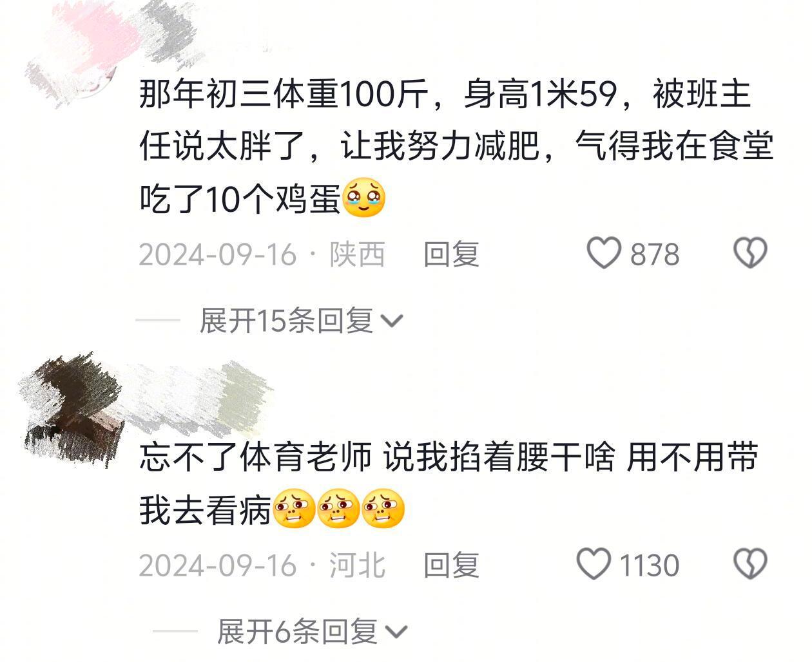The height and width of the screenshot is (662, 812).
Task: Like the comment with 878 likes
Action: click(x=604, y=253)
